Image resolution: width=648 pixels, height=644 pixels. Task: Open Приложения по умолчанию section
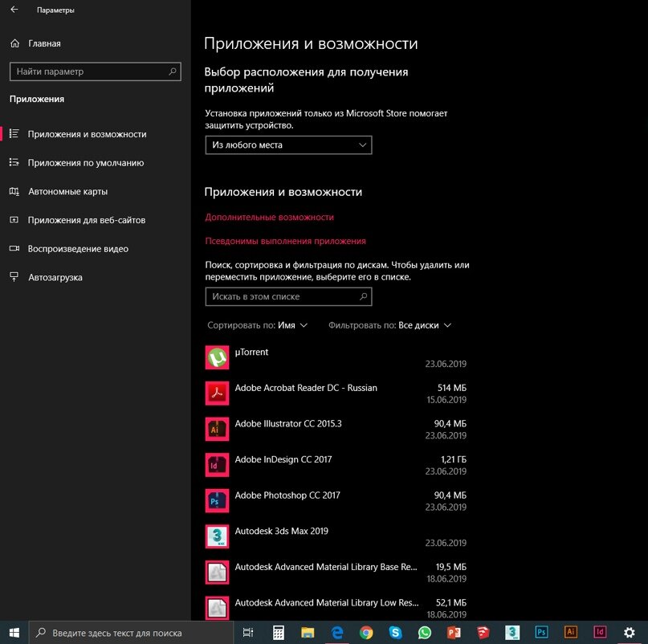[x=86, y=163]
